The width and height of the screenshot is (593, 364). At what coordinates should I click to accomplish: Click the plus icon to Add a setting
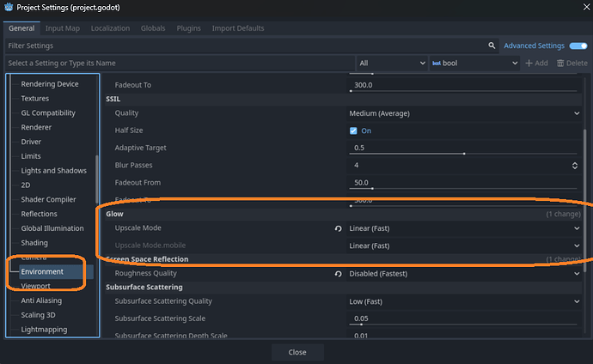click(529, 64)
